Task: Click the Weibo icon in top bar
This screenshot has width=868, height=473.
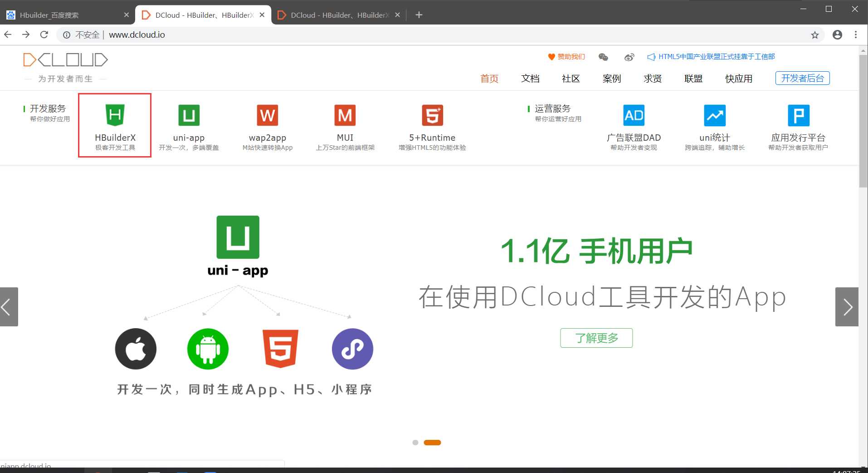Action: [629, 57]
